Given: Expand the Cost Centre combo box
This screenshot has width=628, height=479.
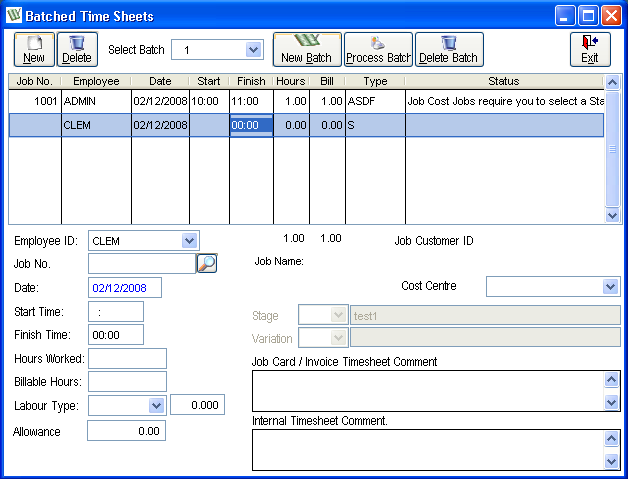Looking at the screenshot, I should tap(610, 287).
